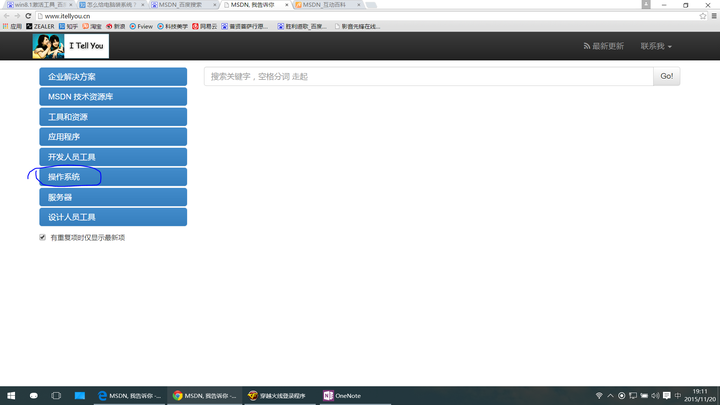Close the MSDN, 我告诉你 tab

point(287,5)
